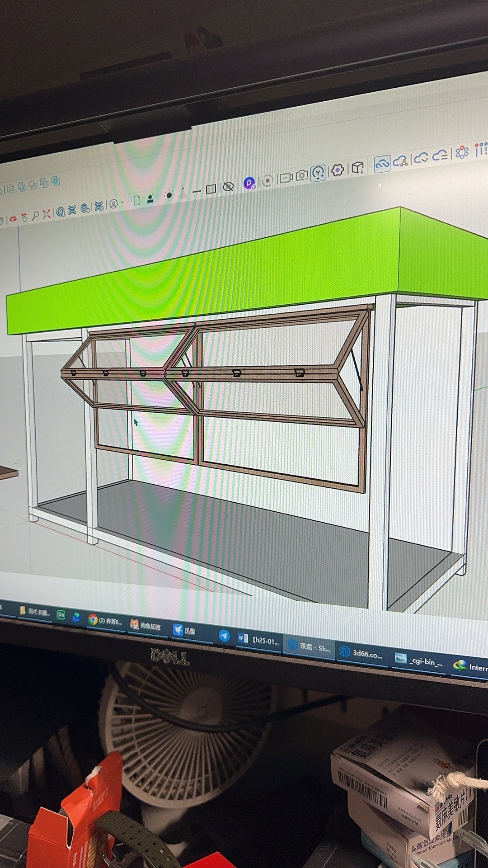Click the gray record circle icon
This screenshot has width=488, height=868.
point(267,181)
